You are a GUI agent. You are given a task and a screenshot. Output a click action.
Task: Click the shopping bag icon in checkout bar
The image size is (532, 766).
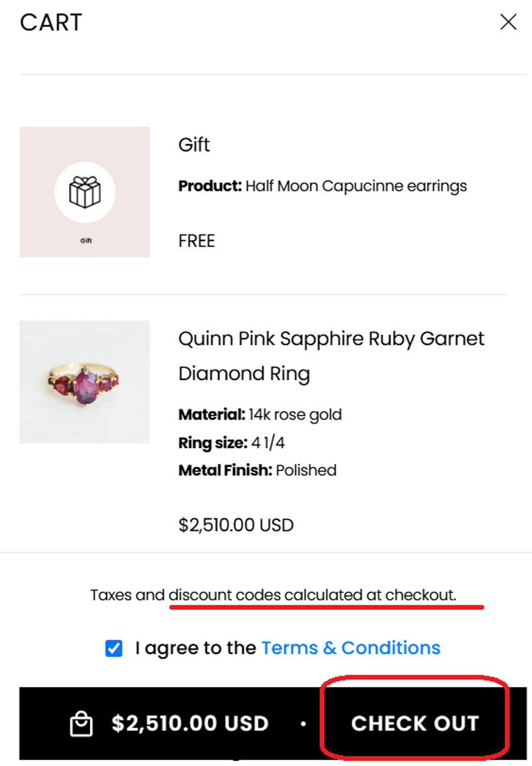[x=81, y=724]
